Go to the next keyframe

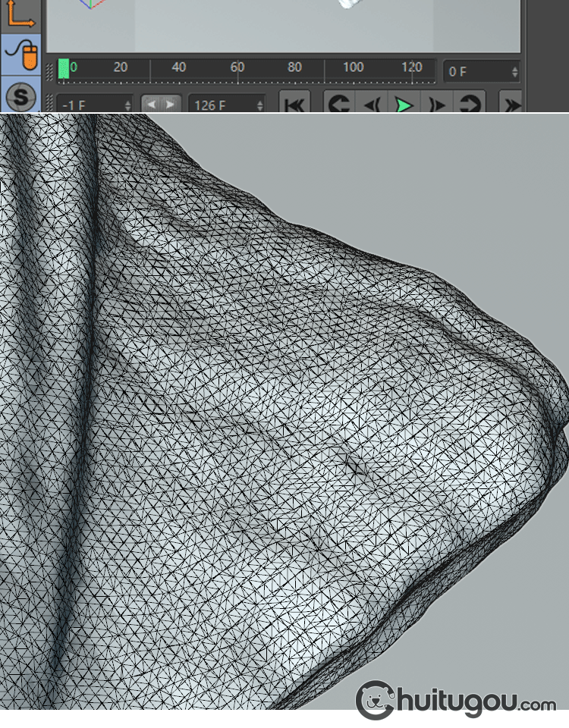point(470,104)
